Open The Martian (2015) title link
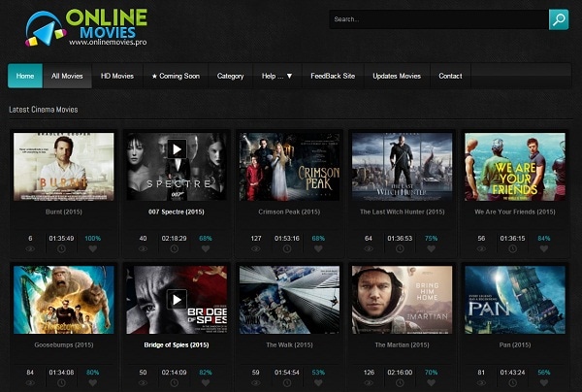This screenshot has height=392, width=582. click(402, 345)
